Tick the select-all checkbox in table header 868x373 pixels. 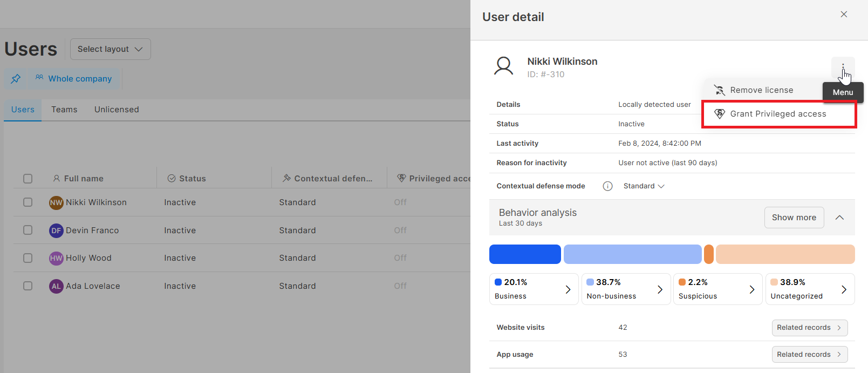pyautogui.click(x=28, y=179)
